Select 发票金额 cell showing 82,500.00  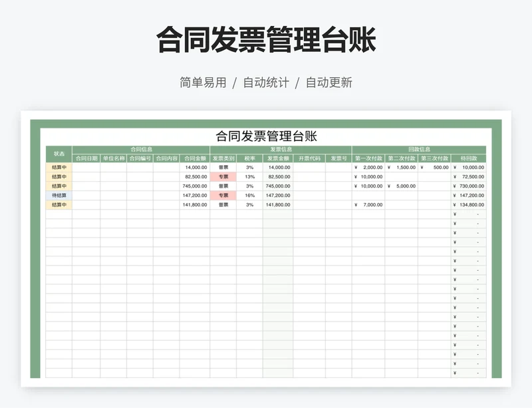(278, 176)
